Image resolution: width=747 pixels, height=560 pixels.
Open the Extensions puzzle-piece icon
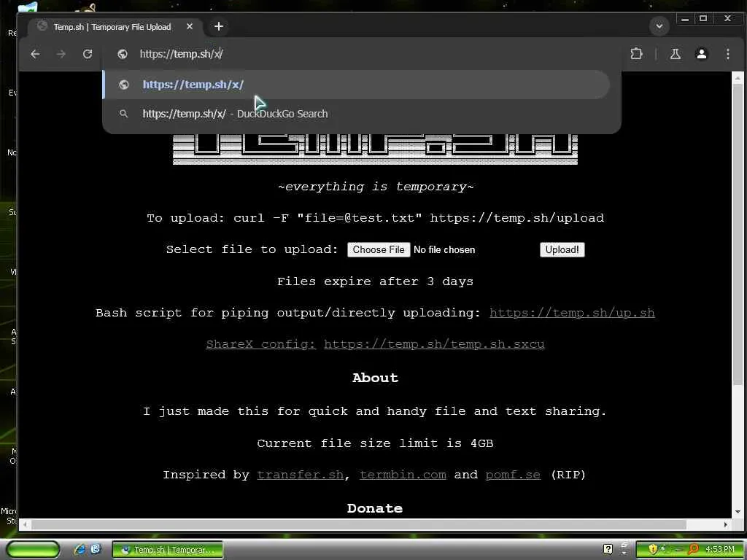[636, 54]
